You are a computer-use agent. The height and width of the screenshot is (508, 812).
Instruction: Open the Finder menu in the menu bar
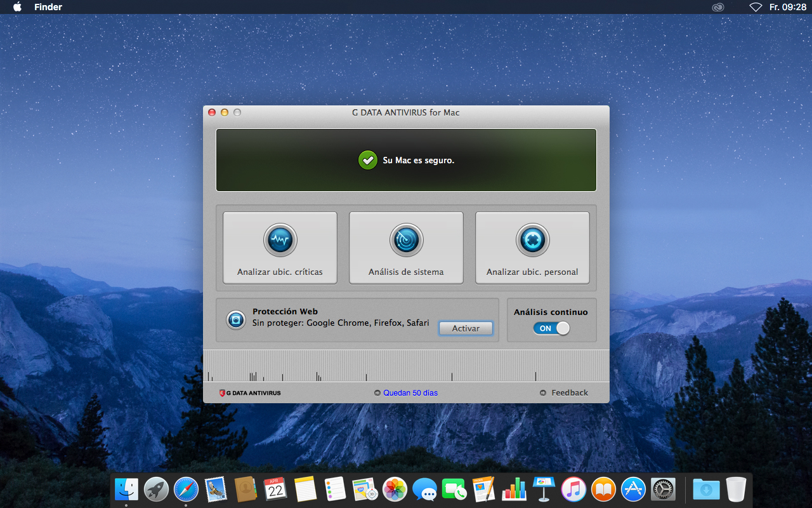pos(48,7)
